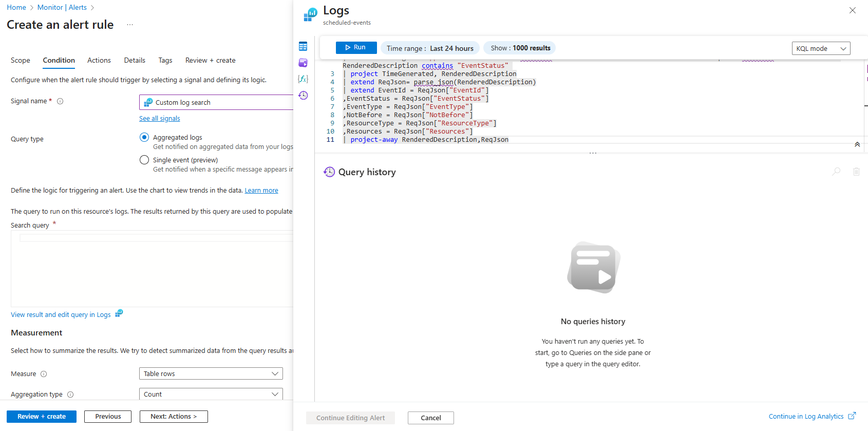868x431 pixels.
Task: Click the editor splitter ellipsis handle
Action: (x=593, y=153)
